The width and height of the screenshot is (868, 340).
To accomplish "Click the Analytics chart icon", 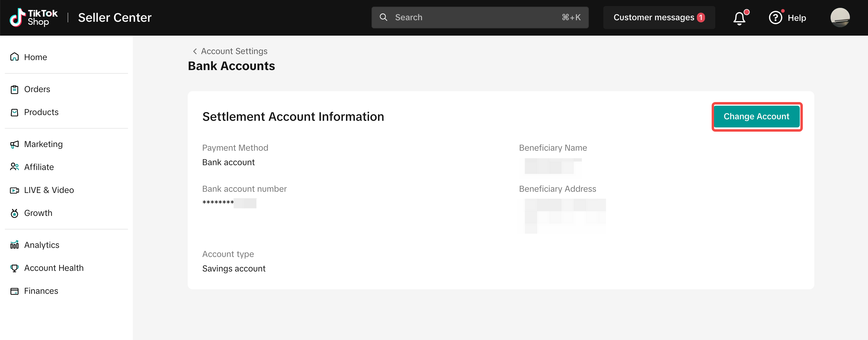I will 14,245.
